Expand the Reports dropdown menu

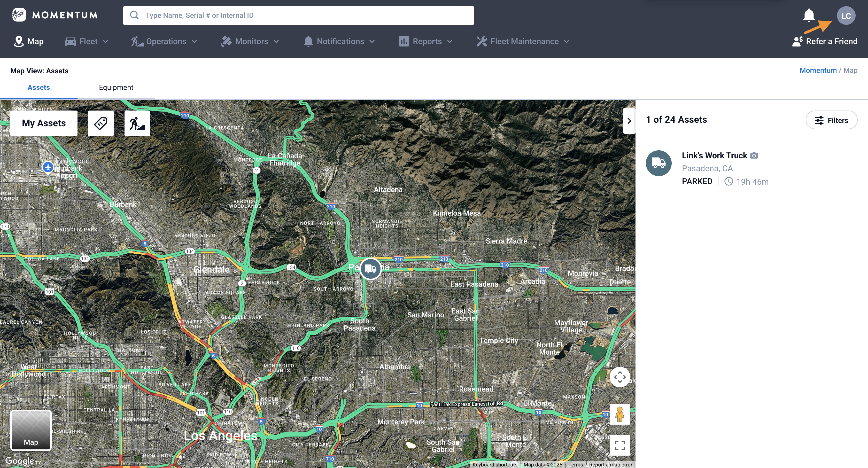click(426, 41)
